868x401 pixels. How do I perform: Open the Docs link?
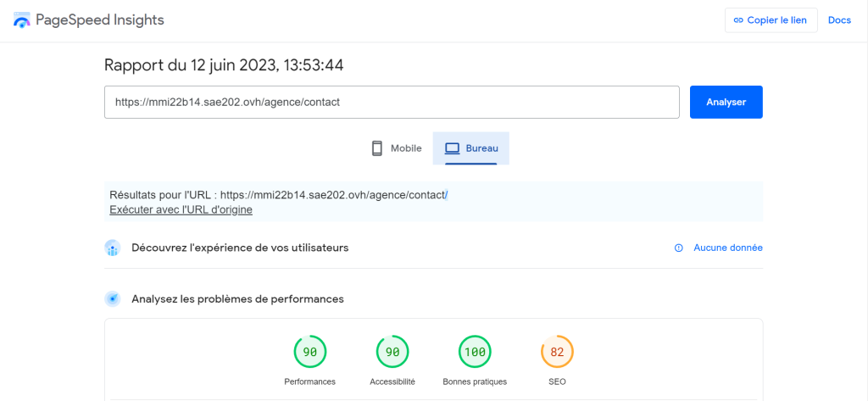click(x=839, y=20)
